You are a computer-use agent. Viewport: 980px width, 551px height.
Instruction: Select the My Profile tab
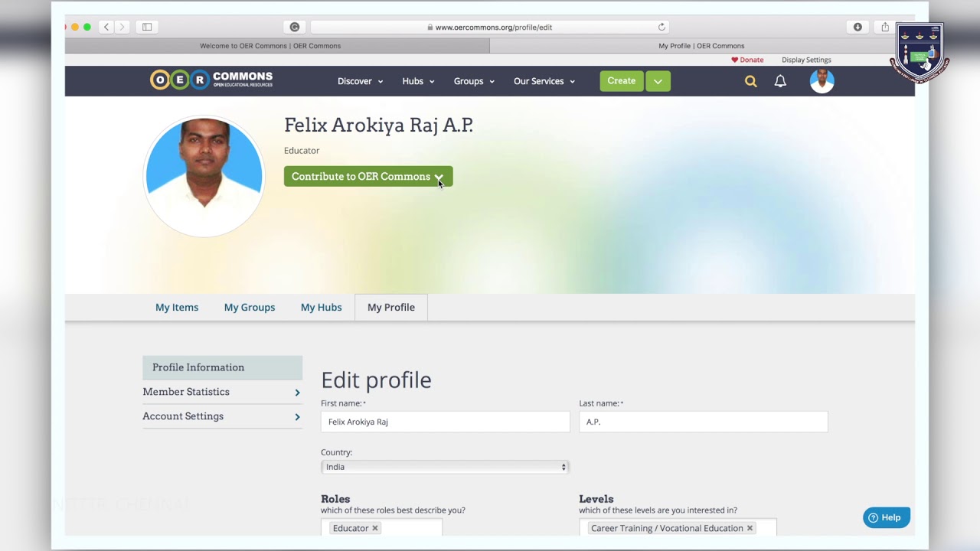pyautogui.click(x=391, y=307)
